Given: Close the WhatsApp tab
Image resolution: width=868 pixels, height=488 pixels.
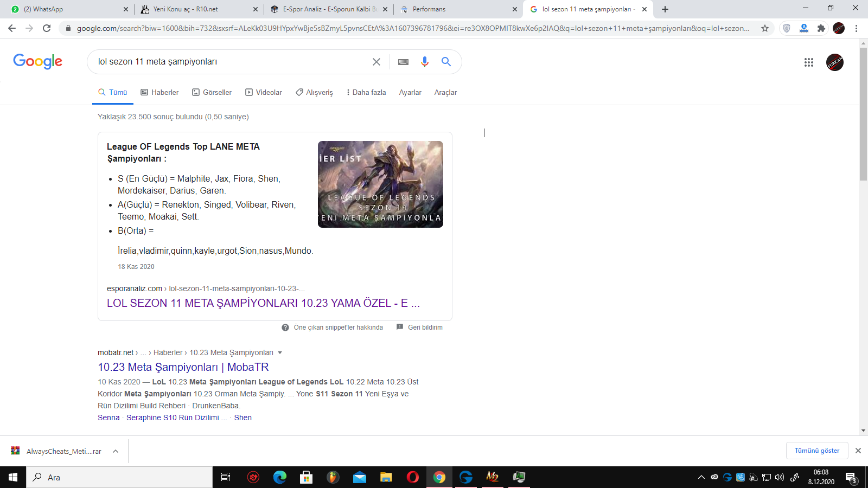Looking at the screenshot, I should pos(126,9).
